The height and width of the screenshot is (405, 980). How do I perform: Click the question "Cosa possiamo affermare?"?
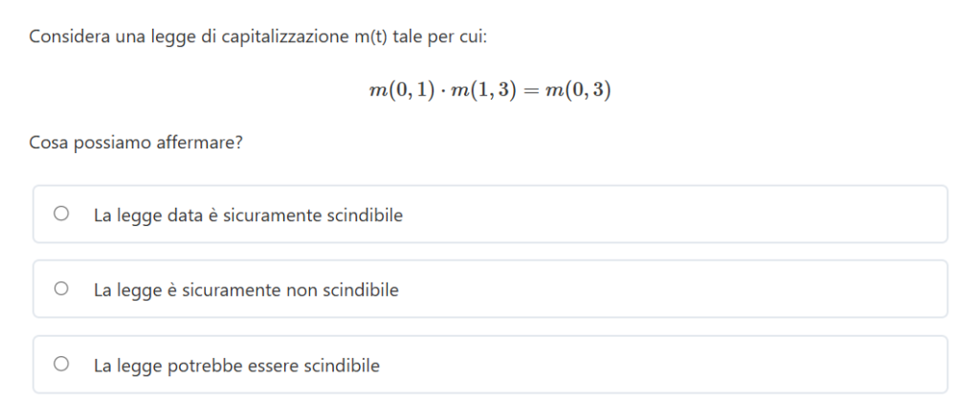[135, 144]
